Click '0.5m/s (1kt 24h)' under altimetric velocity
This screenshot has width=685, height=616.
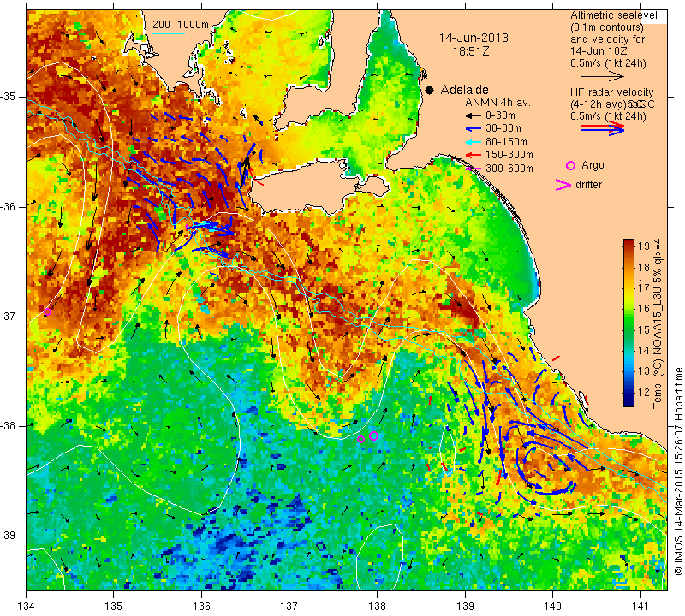click(x=608, y=63)
